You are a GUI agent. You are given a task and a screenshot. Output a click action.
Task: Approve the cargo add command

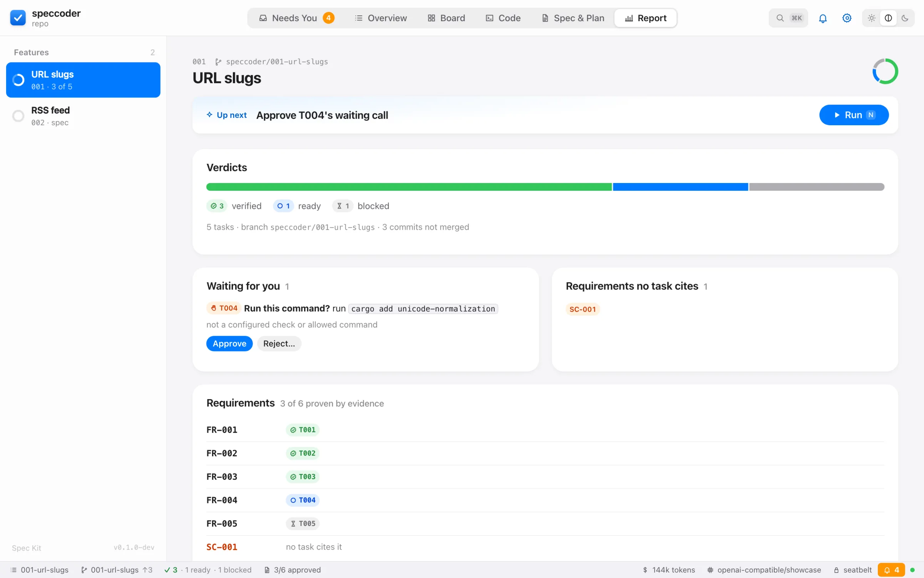229,343
